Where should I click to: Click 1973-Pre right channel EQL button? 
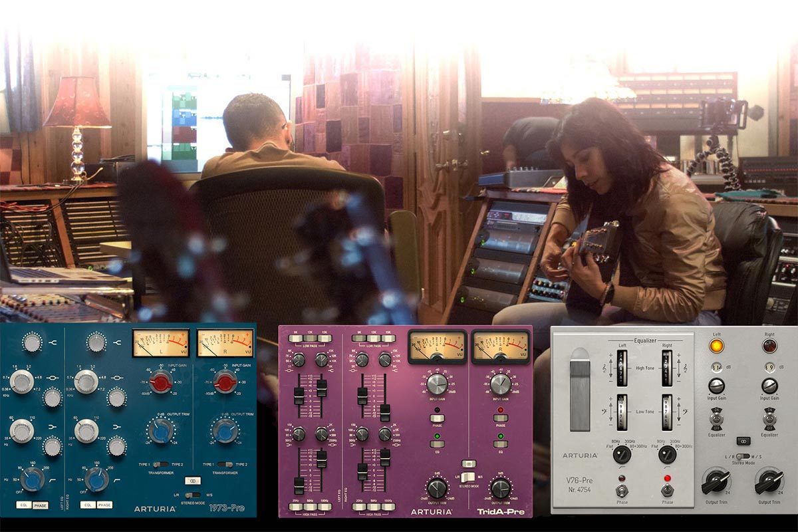88,505
